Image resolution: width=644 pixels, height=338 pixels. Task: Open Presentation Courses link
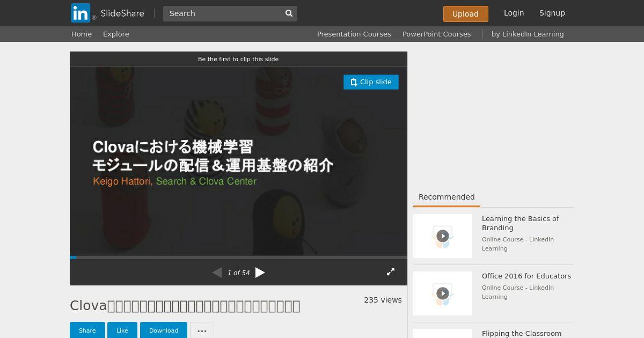[354, 34]
